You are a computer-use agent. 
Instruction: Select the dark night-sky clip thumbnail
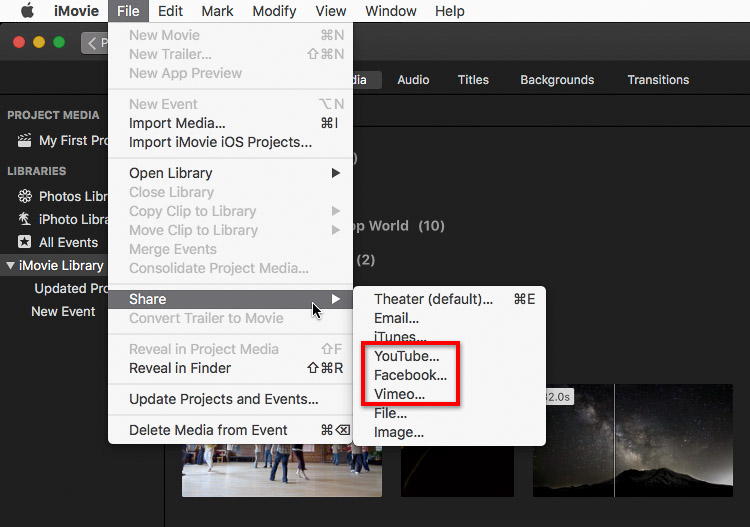coord(457,471)
